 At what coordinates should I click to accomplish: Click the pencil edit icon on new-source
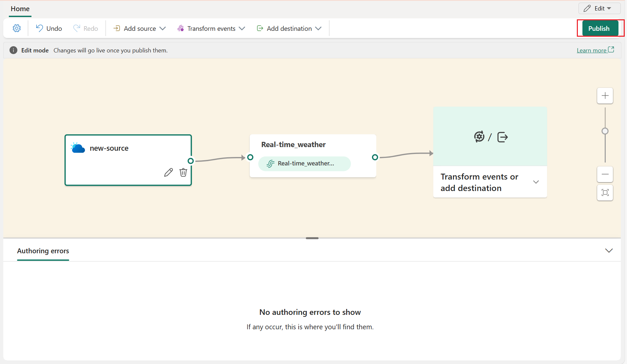(x=168, y=172)
